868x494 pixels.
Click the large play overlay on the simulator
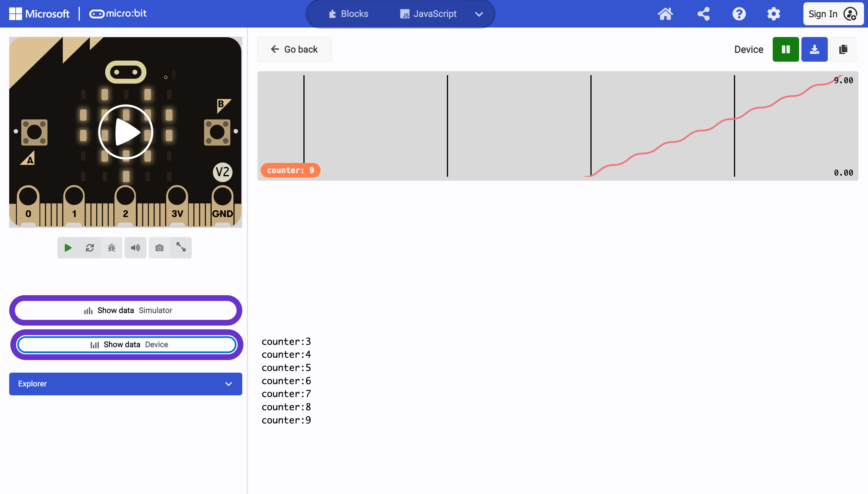point(126,132)
